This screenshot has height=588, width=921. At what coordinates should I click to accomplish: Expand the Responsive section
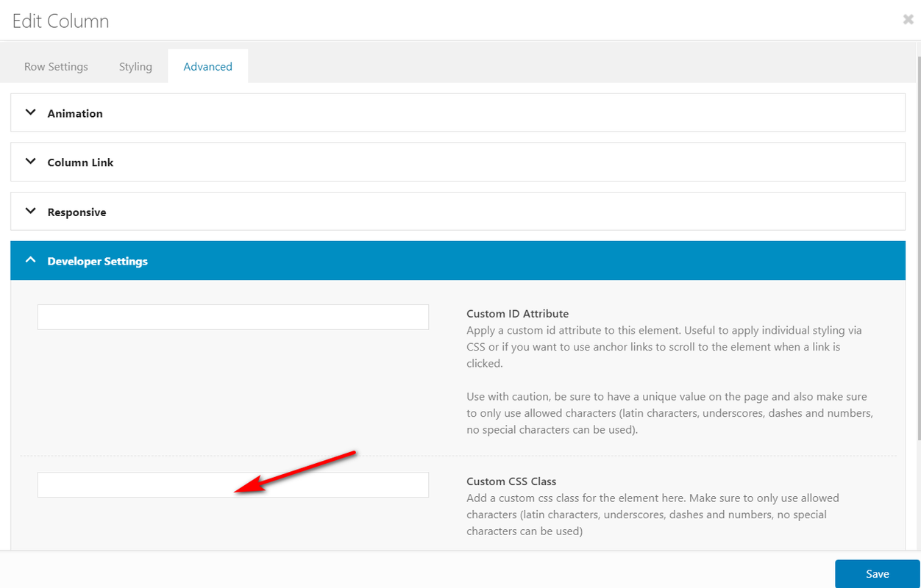click(x=458, y=212)
